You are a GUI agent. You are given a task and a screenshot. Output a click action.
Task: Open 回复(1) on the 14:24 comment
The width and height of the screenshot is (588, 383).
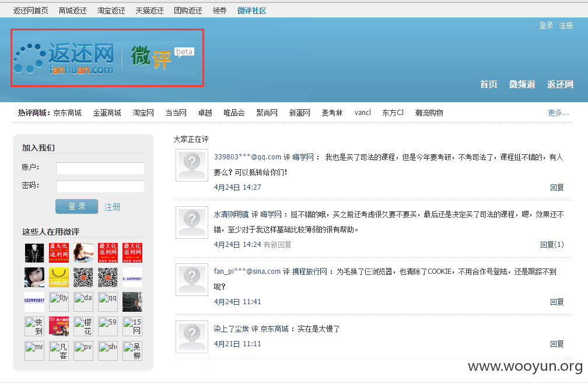tap(552, 245)
